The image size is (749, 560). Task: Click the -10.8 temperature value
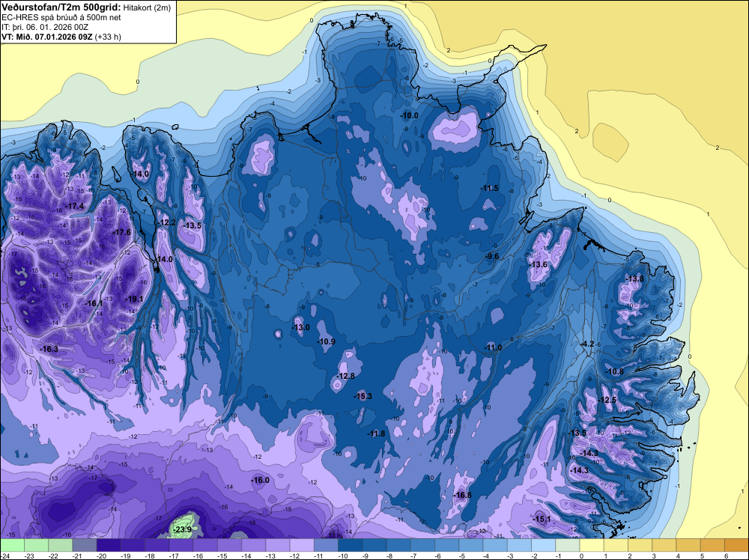tap(615, 371)
